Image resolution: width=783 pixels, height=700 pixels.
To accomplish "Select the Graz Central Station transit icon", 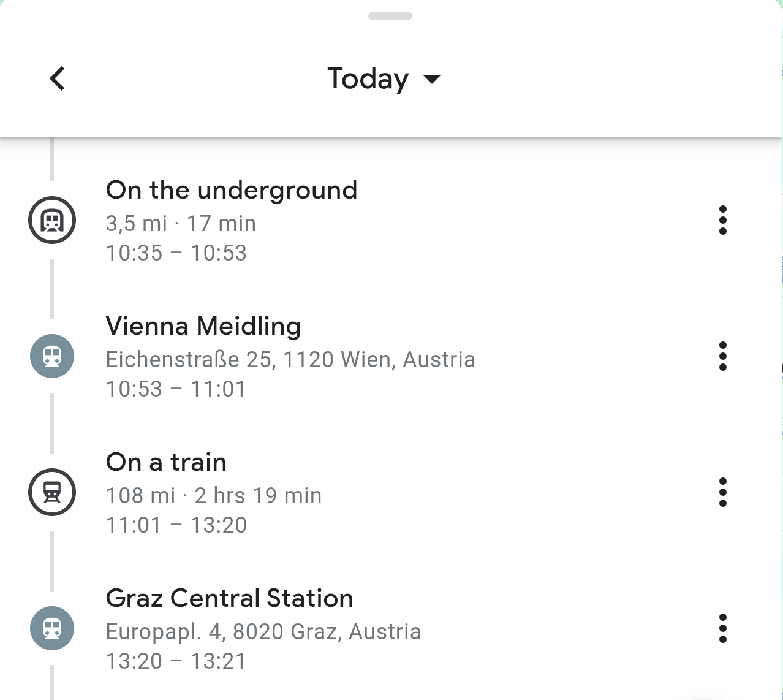I will pyautogui.click(x=52, y=628).
